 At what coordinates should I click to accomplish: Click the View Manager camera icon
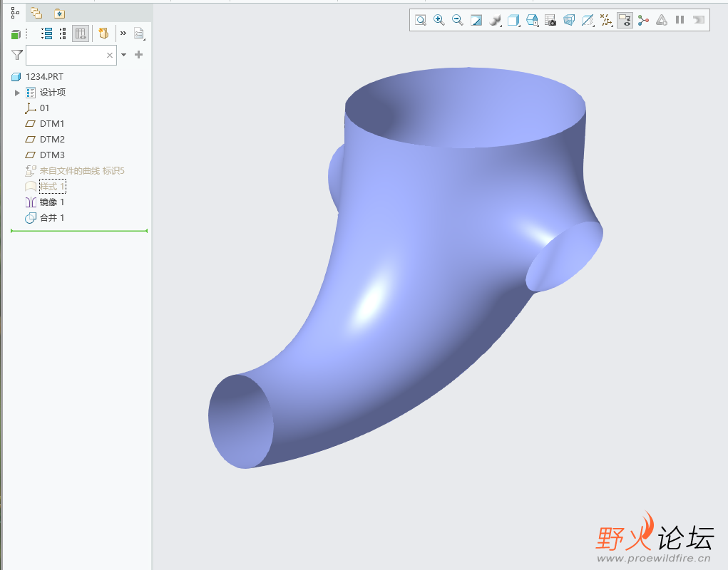(x=550, y=21)
